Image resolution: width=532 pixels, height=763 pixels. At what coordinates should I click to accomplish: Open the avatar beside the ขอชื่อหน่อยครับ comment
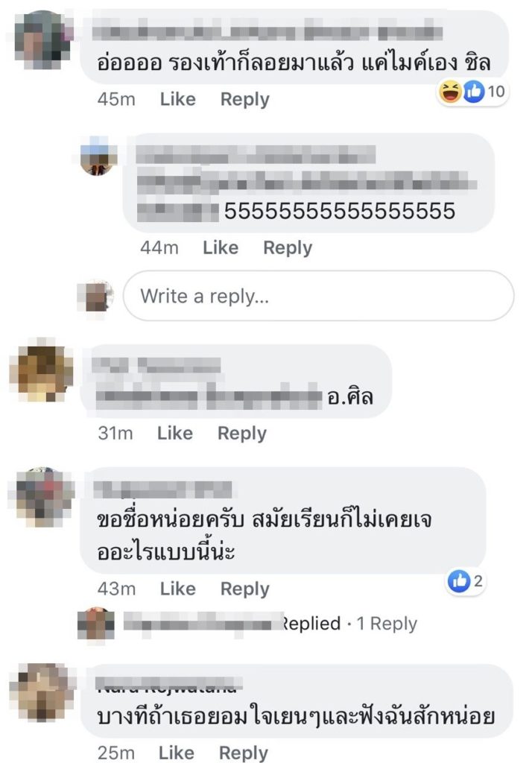tap(42, 496)
